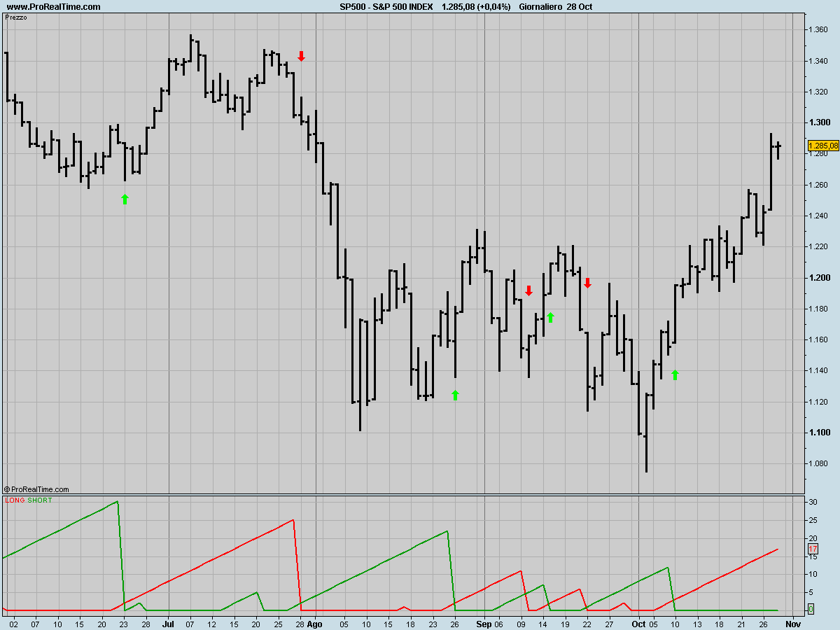Screen dimensions: 840x630
Task: Click the Oct month label on the time axis
Action: [x=639, y=622]
